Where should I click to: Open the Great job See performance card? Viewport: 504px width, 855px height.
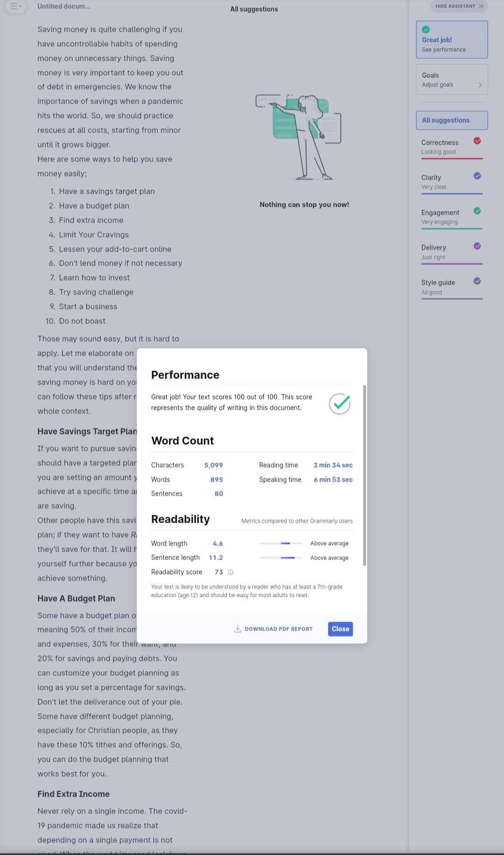[x=452, y=40]
